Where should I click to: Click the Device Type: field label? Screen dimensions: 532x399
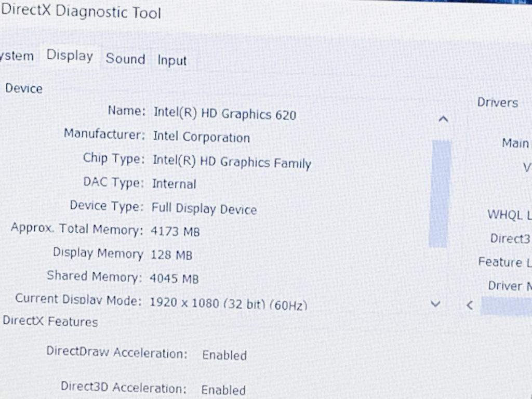(x=107, y=206)
